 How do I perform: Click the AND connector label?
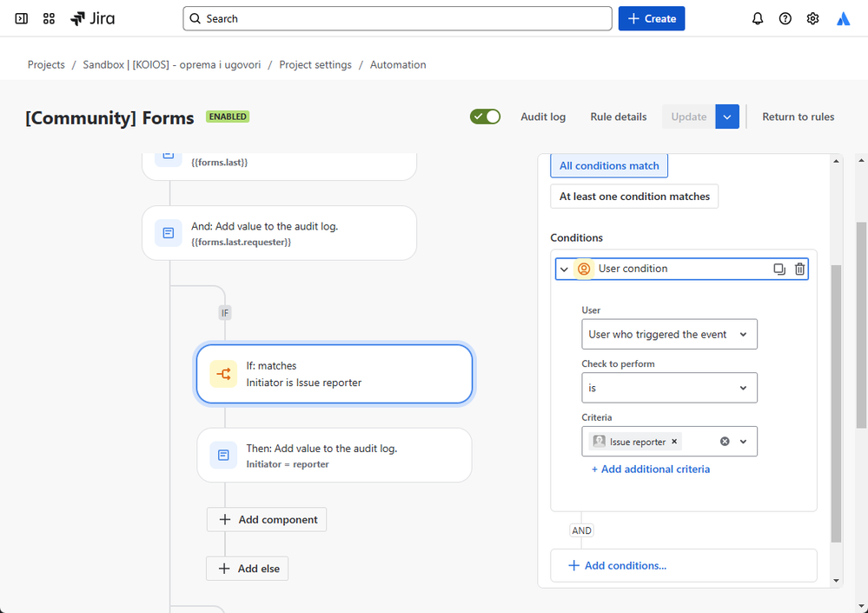coord(581,530)
